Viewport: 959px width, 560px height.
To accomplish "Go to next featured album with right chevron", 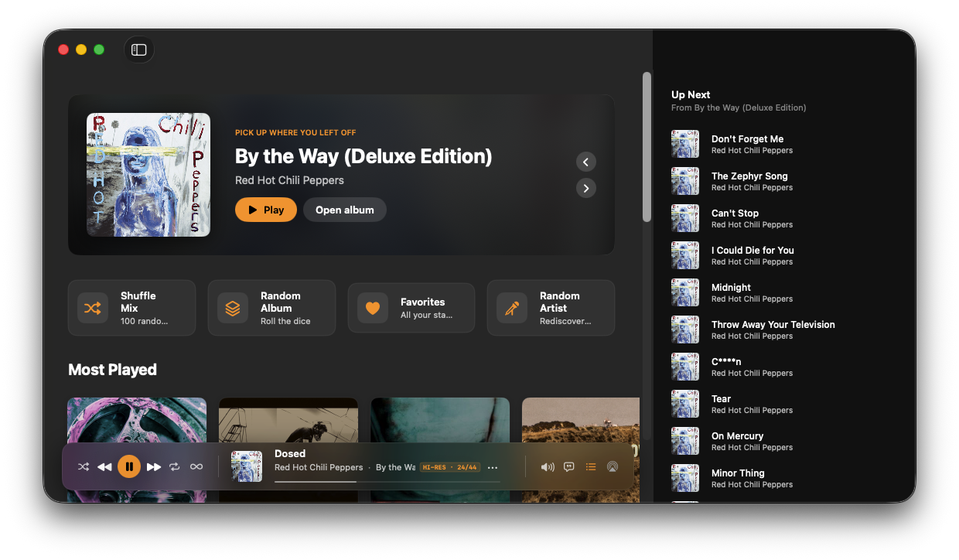I will tap(585, 188).
